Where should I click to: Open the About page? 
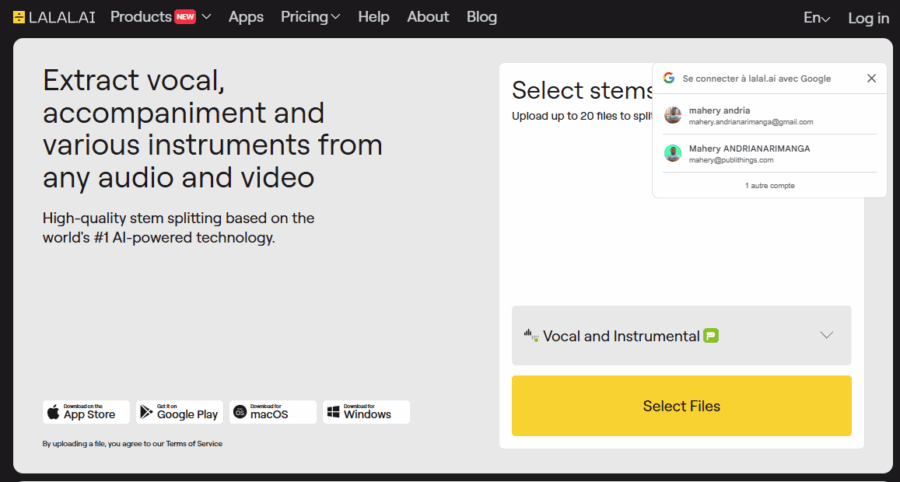tap(428, 17)
